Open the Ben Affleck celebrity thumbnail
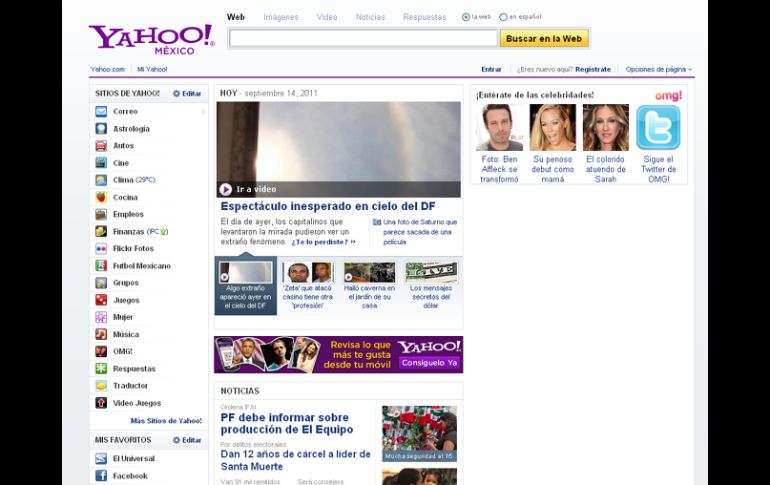The width and height of the screenshot is (770, 485). point(499,128)
